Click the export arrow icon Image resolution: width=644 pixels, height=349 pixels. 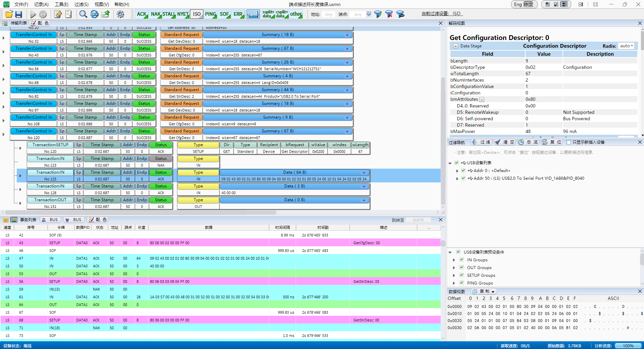click(105, 14)
